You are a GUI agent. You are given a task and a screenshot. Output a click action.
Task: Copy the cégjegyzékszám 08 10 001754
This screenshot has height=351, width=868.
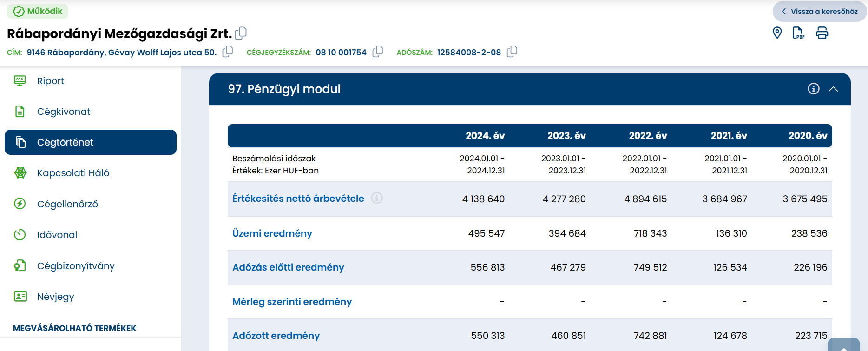tap(378, 52)
